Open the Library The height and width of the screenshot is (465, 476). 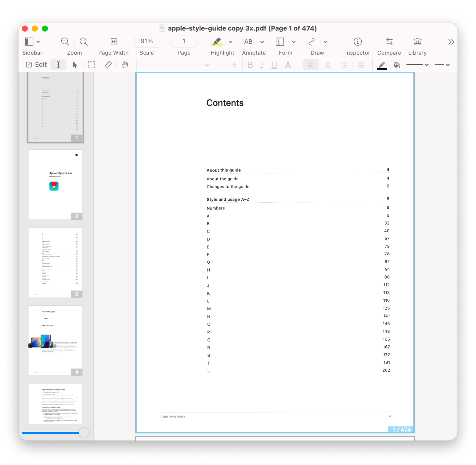pyautogui.click(x=417, y=41)
